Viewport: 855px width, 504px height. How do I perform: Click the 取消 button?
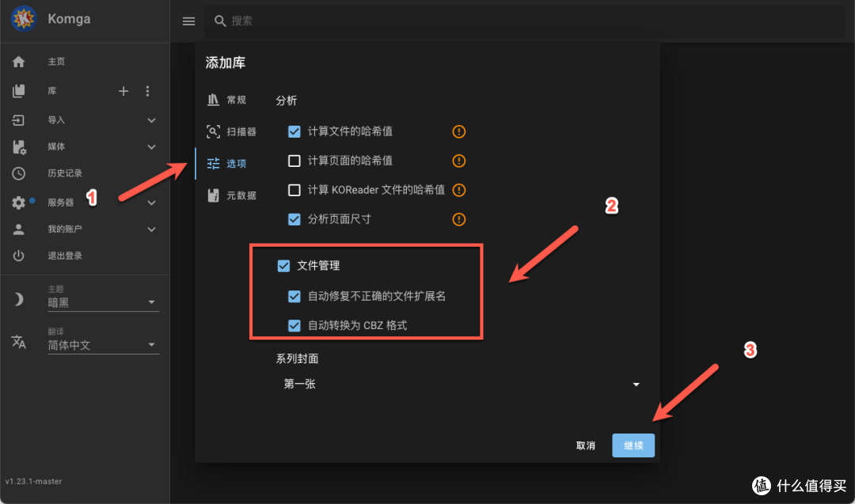tap(586, 445)
